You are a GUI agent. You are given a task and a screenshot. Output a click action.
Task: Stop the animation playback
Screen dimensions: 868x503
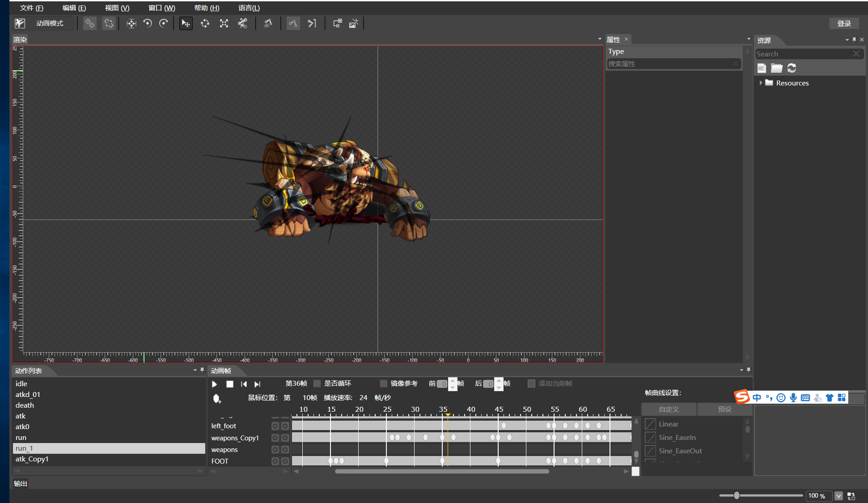pos(230,384)
